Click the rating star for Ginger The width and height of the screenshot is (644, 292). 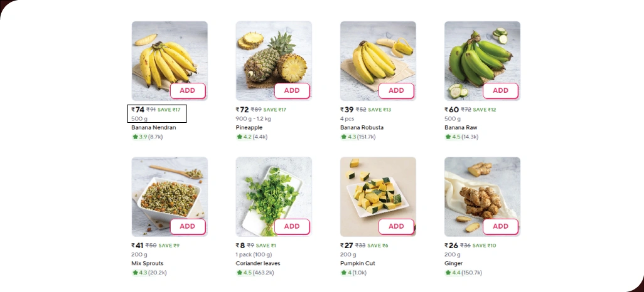click(448, 273)
